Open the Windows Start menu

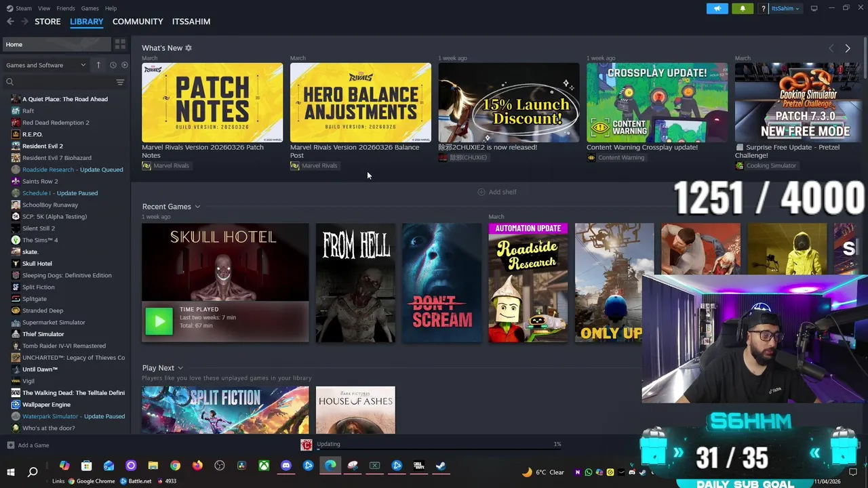coord(11,472)
